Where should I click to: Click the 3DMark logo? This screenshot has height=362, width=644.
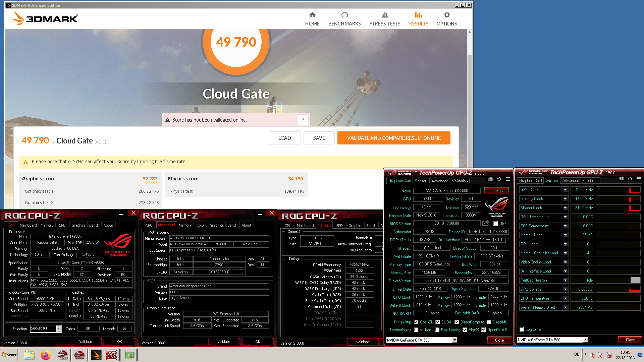(45, 18)
